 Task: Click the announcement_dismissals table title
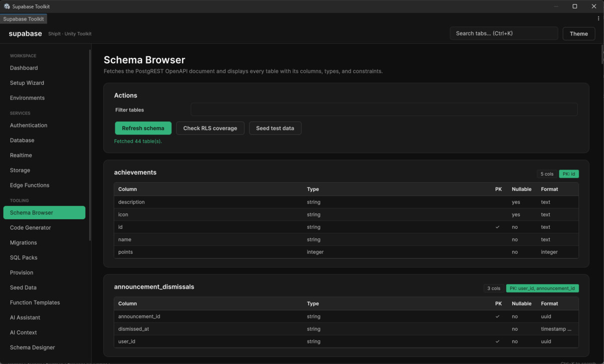pos(154,287)
